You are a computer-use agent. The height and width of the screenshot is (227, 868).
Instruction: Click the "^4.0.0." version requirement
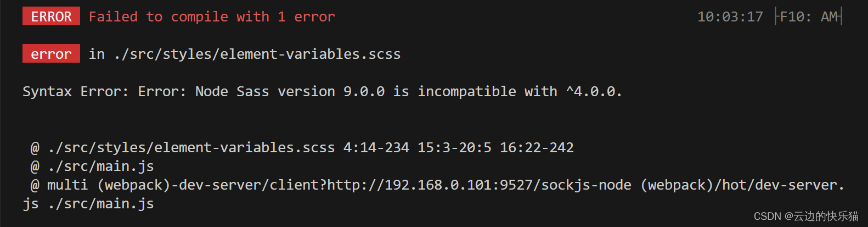(594, 91)
